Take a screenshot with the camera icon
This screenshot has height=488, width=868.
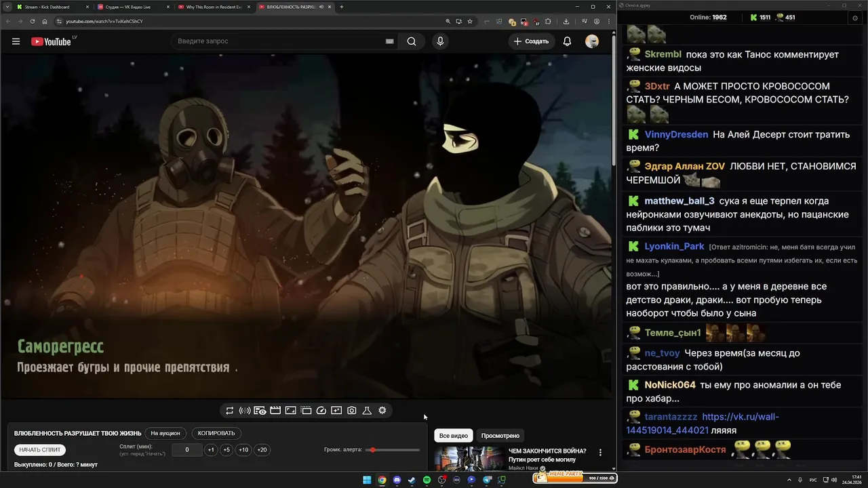point(352,410)
